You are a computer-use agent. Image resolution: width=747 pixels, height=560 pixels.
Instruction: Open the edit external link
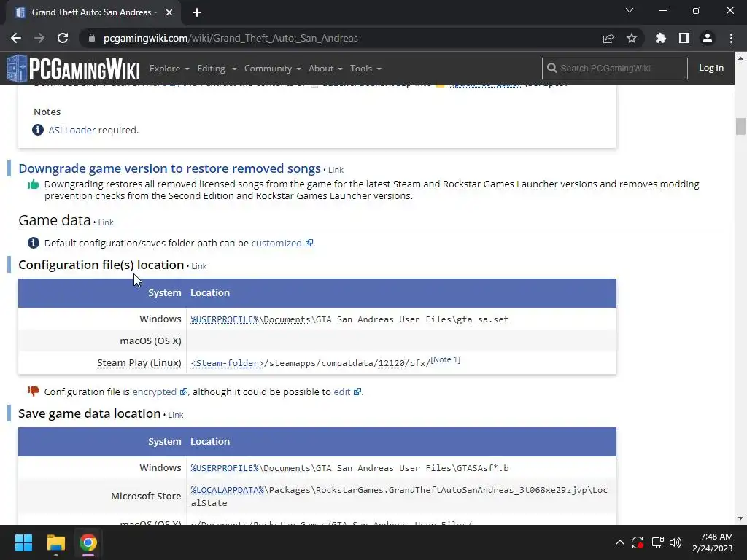(347, 392)
